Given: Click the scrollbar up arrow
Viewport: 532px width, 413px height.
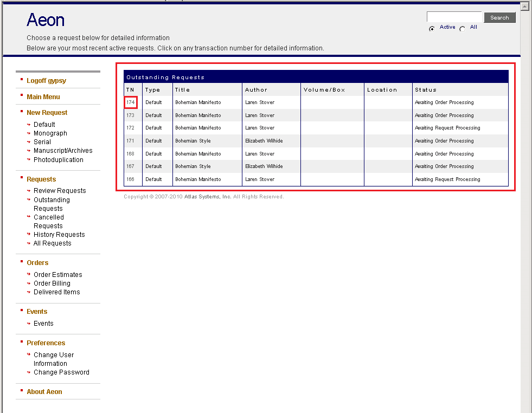Looking at the screenshot, I should click(524, 5).
